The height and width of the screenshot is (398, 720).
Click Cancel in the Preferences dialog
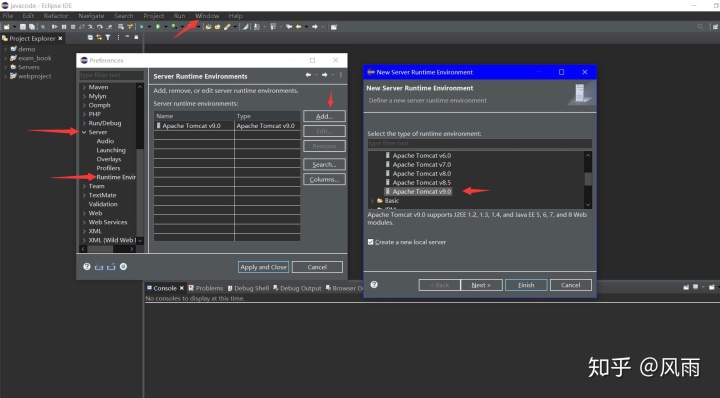click(317, 267)
